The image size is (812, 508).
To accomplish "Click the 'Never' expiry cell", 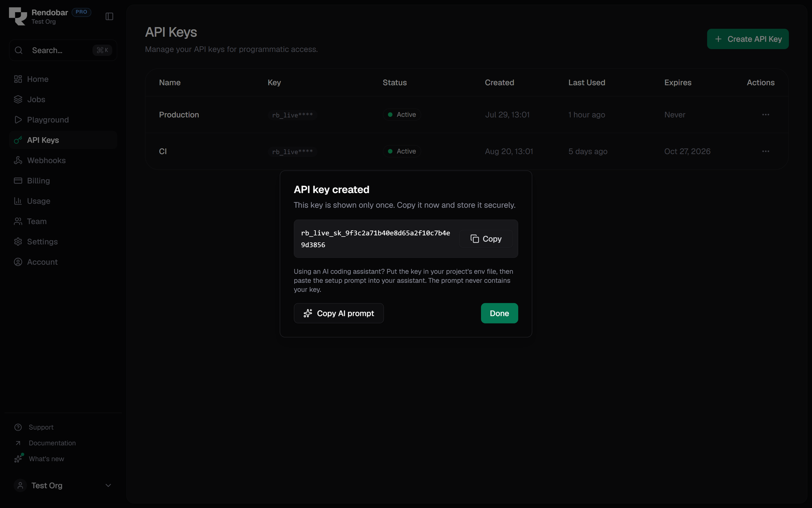I will pos(675,115).
